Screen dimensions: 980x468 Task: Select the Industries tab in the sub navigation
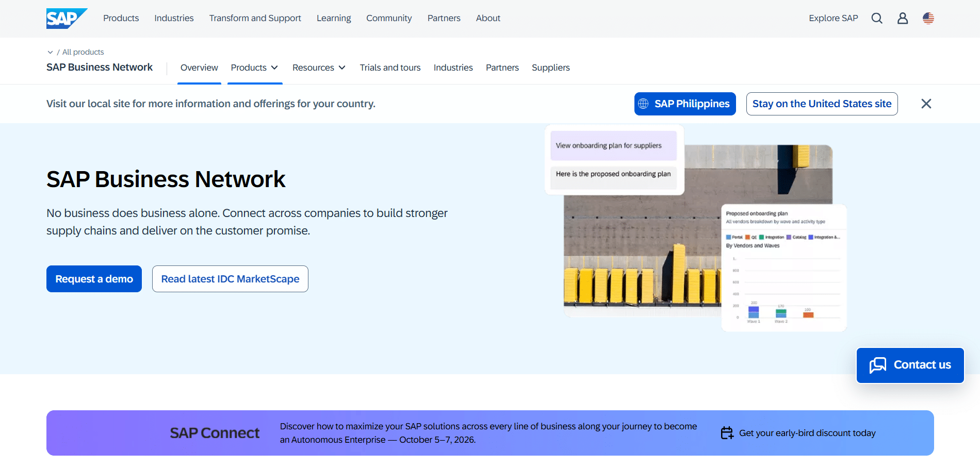tap(453, 68)
